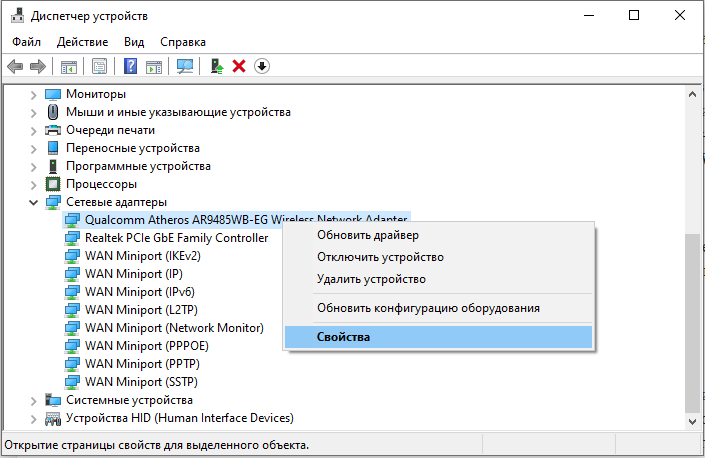Open the Вид menu
This screenshot has height=458, width=705.
(134, 42)
